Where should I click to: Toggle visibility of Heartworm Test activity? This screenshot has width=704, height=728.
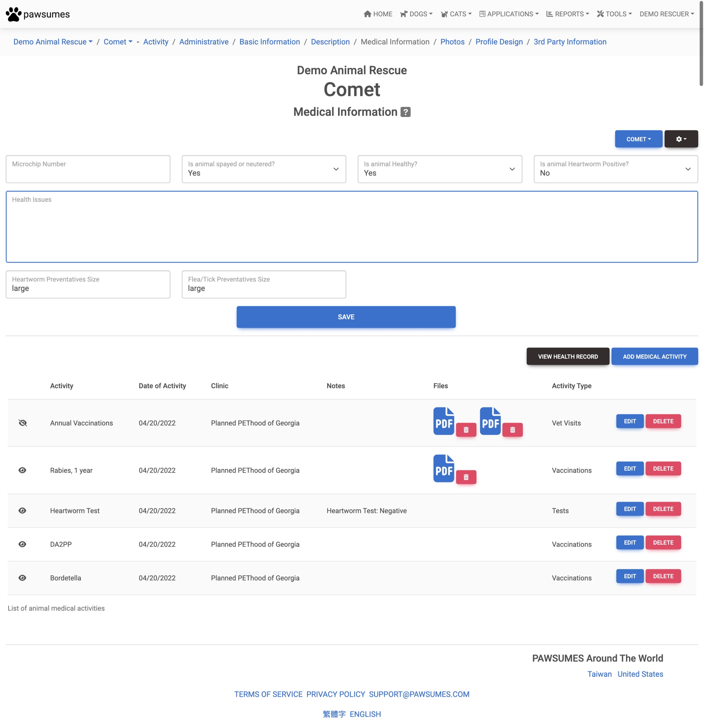pos(22,510)
